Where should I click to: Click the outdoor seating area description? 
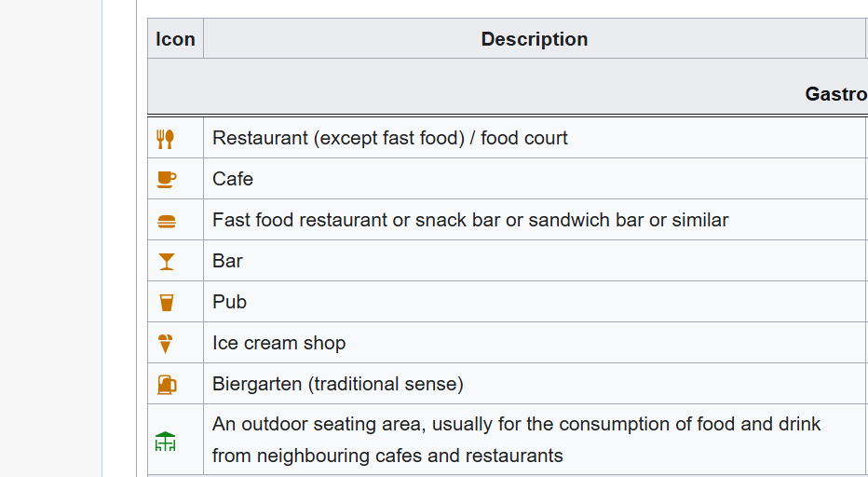pos(516,440)
